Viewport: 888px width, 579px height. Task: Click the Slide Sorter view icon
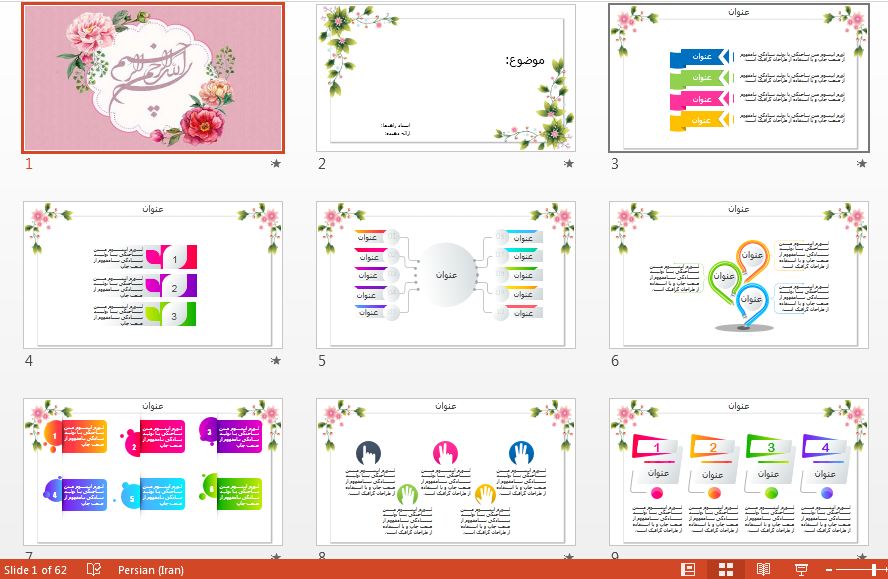pyautogui.click(x=726, y=569)
